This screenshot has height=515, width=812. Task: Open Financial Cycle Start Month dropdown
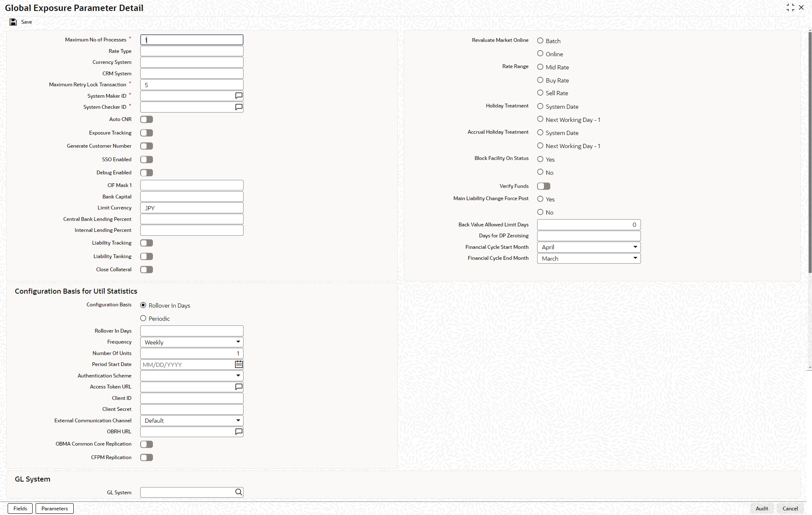pyautogui.click(x=589, y=247)
